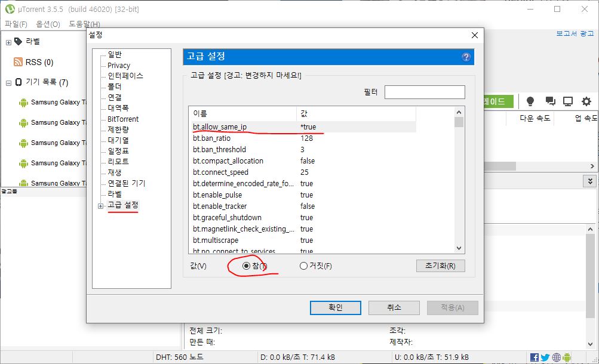
Task: Click the torrent list horizontal scrollbar right arrow
Action: (x=592, y=166)
